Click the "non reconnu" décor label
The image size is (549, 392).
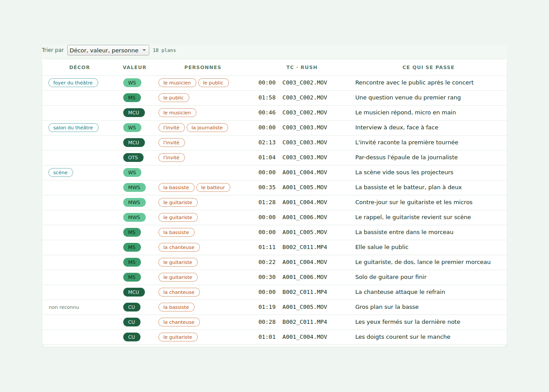pyautogui.click(x=64, y=307)
